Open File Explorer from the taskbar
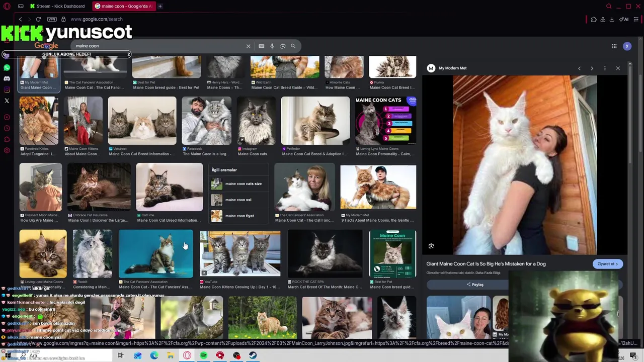Screen dimensions: 644x362 click(x=171, y=355)
